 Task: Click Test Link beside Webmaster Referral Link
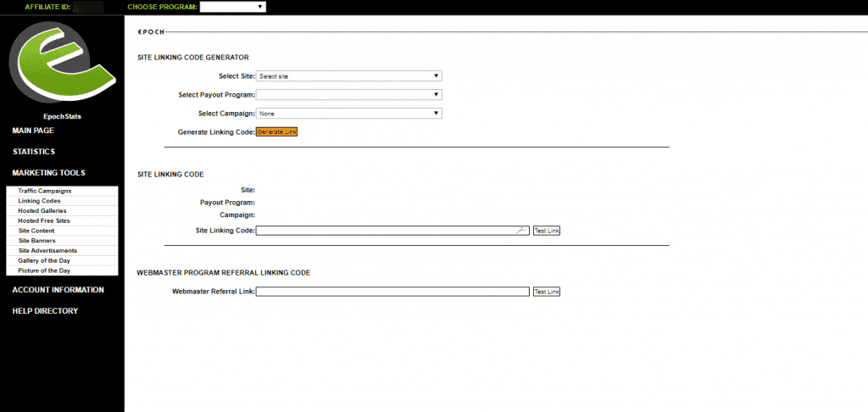pyautogui.click(x=546, y=292)
